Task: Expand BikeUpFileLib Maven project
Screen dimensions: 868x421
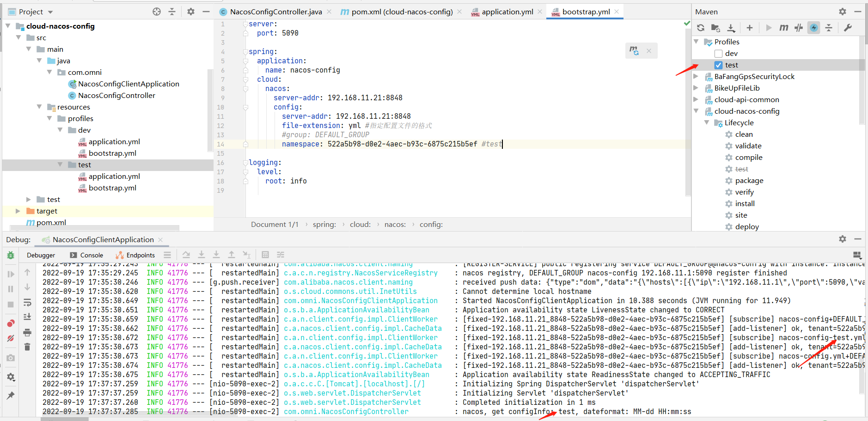Action: (697, 88)
